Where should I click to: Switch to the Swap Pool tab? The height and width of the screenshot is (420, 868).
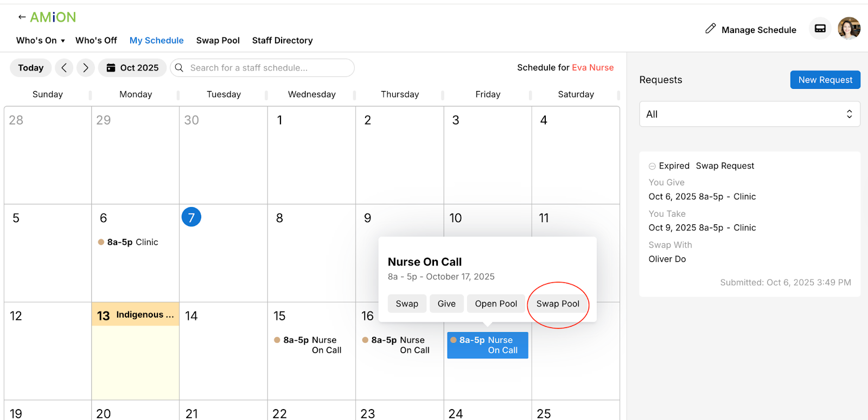tap(218, 41)
